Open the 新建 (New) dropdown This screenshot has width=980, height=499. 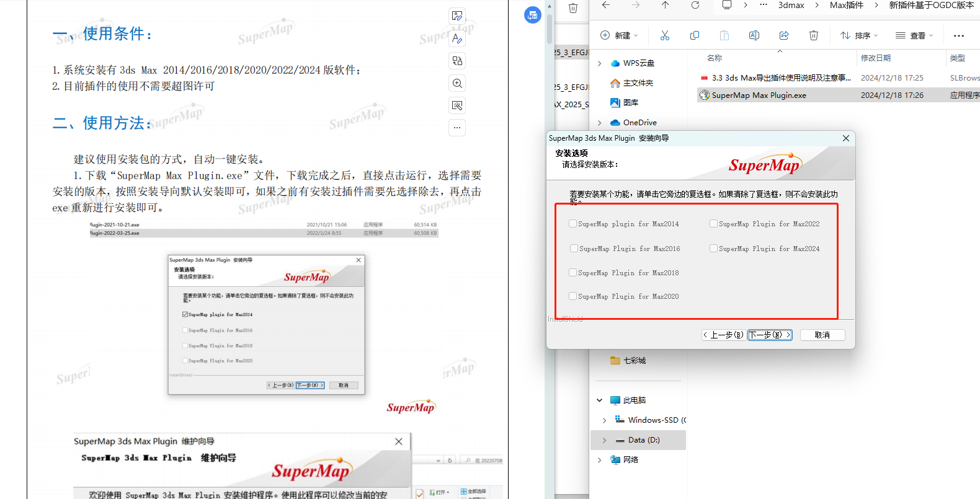click(619, 35)
